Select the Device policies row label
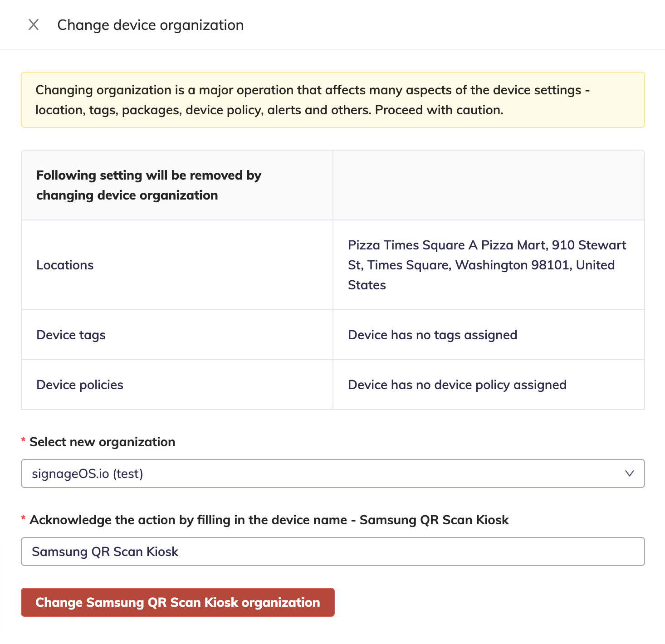 click(80, 385)
